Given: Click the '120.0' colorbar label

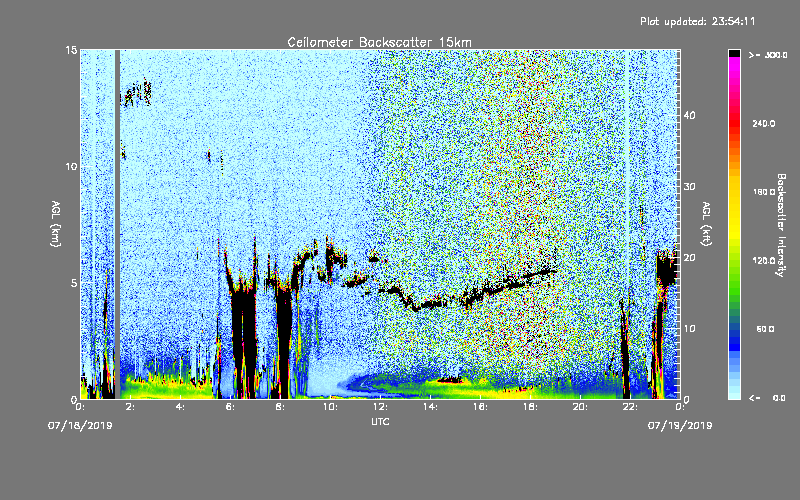Looking at the screenshot, I should coord(764,261).
